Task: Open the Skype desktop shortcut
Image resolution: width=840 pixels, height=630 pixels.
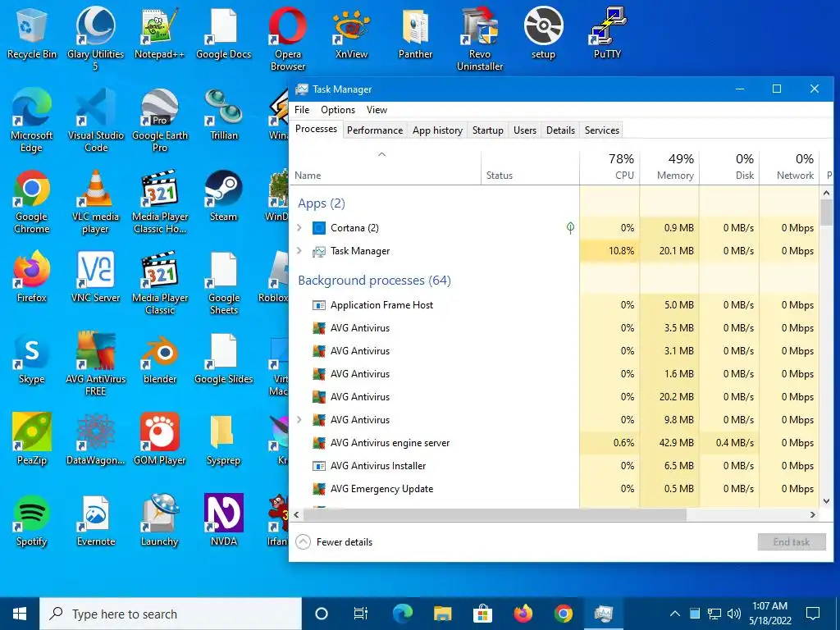Action: point(32,359)
